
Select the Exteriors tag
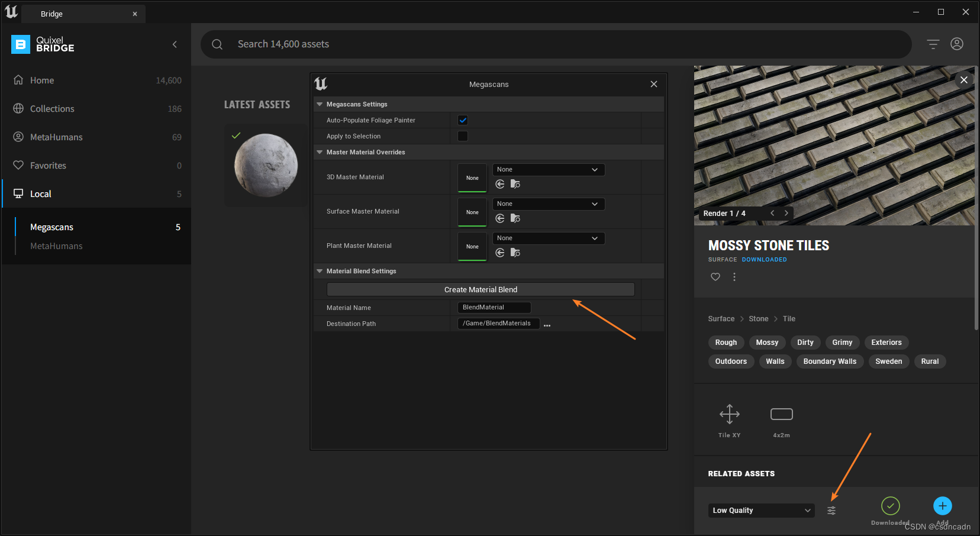coord(886,343)
